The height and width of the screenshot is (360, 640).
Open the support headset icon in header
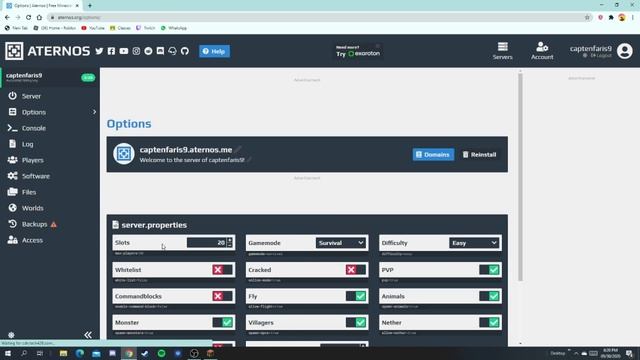[x=173, y=51]
